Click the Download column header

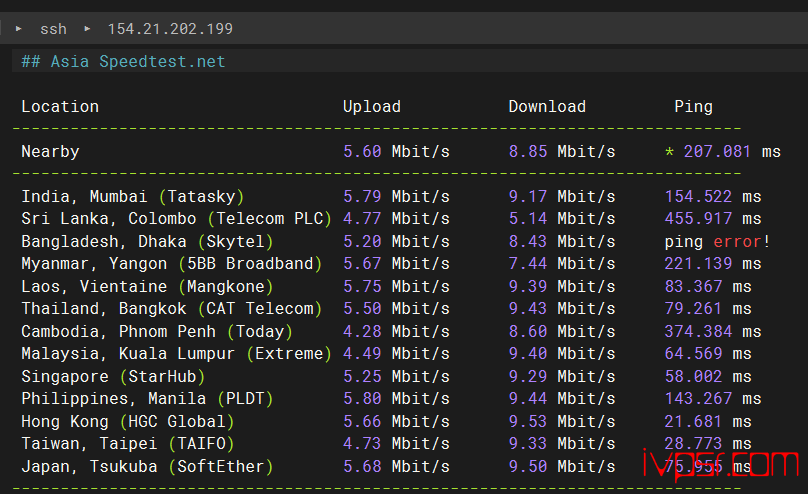pos(547,107)
